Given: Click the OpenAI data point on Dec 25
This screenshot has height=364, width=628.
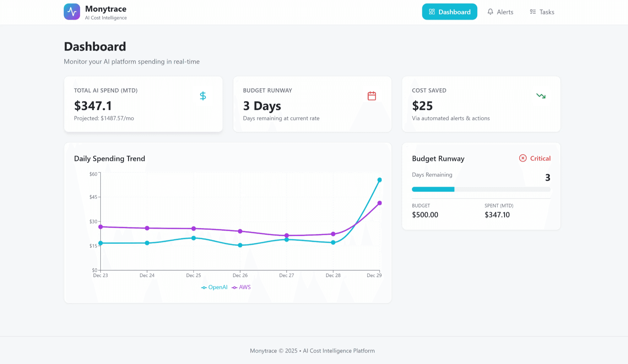Looking at the screenshot, I should (x=193, y=238).
